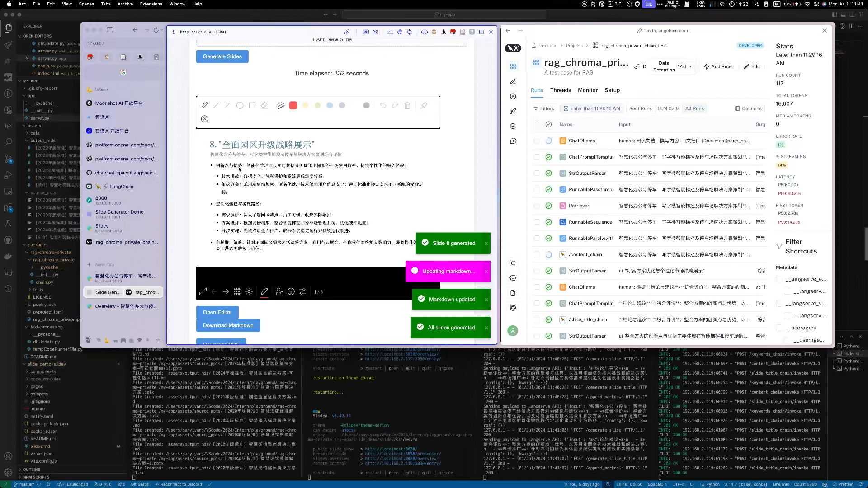
Task: Switch to the Threads tab
Action: point(560,90)
